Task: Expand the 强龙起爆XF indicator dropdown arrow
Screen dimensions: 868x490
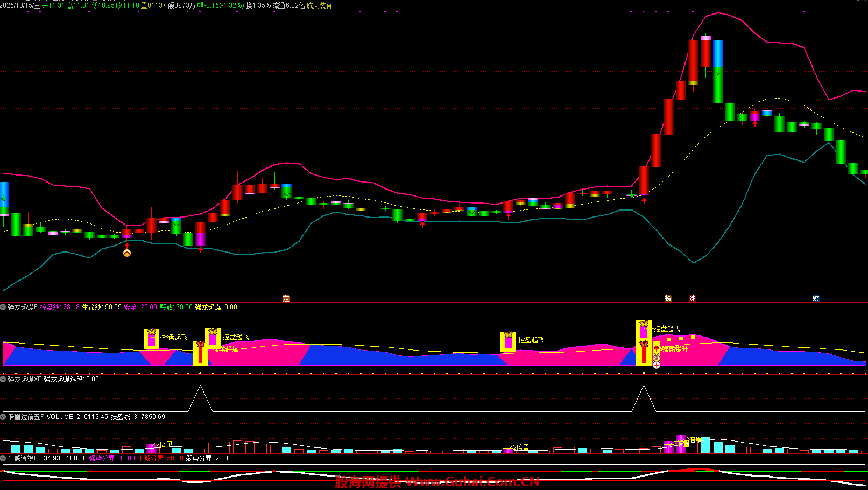Action: coord(3,379)
